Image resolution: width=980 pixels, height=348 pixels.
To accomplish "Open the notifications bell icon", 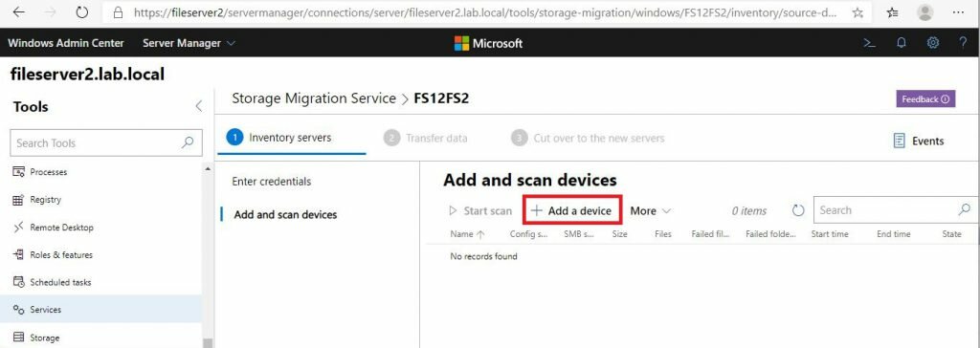I will [x=902, y=43].
